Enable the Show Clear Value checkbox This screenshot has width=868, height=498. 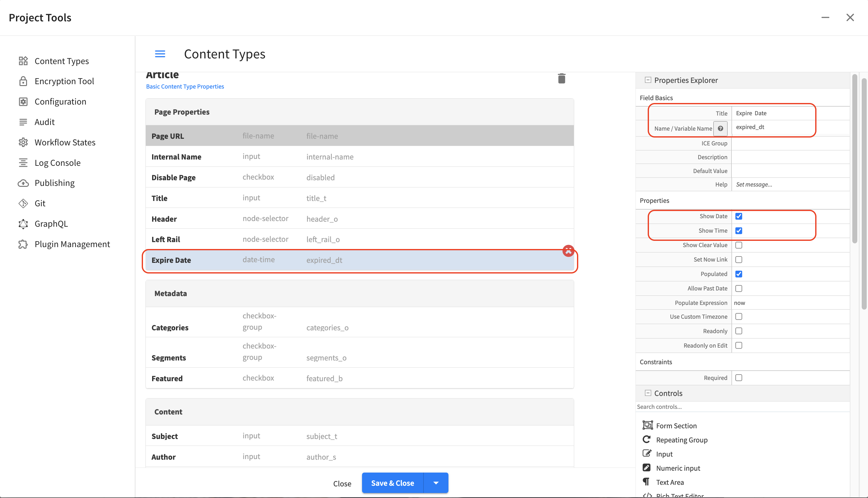tap(739, 245)
